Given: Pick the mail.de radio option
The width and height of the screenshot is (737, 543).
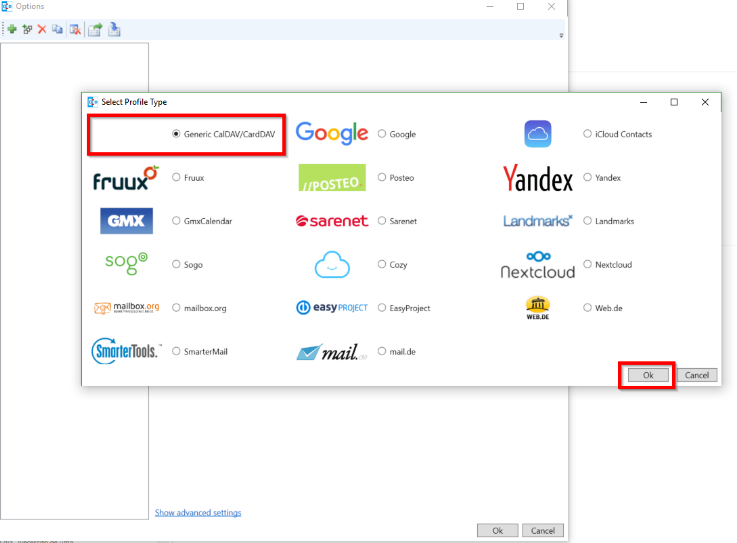Looking at the screenshot, I should [x=382, y=351].
